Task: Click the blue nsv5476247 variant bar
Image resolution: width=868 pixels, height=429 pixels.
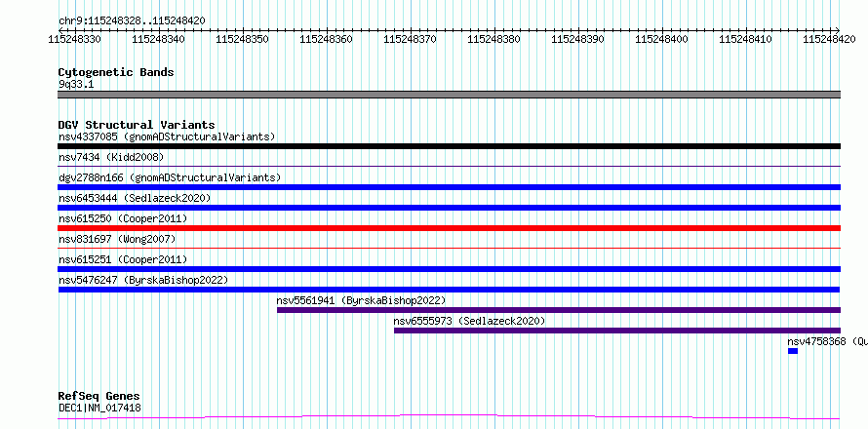Action: tap(449, 290)
